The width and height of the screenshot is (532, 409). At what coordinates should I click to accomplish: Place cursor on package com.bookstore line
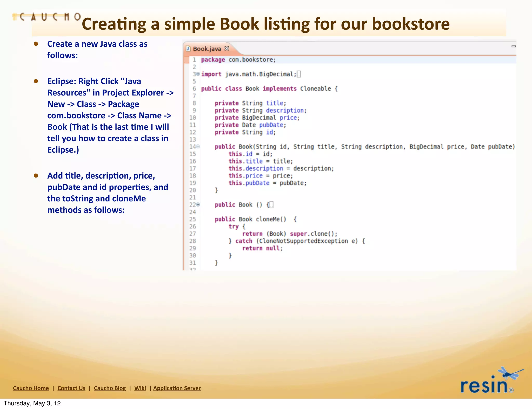tap(251, 60)
